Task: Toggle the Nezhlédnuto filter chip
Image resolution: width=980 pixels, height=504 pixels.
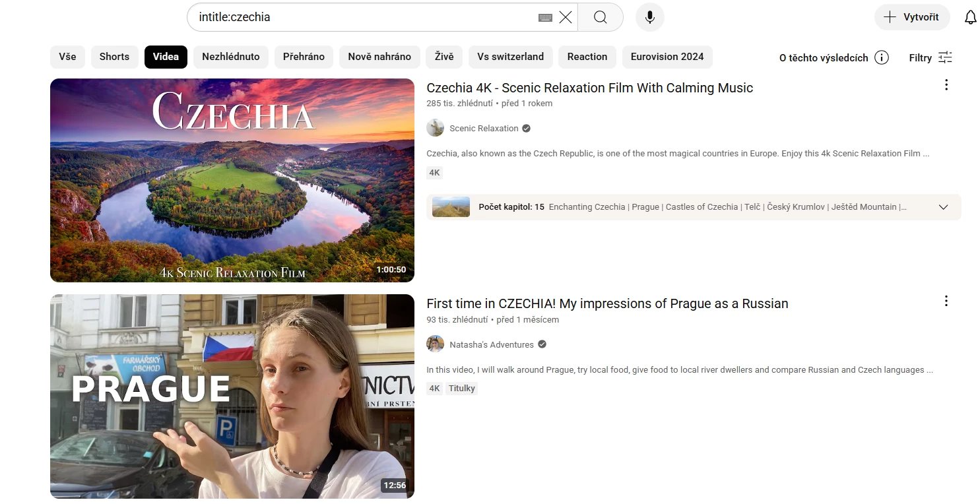Action: coord(231,57)
